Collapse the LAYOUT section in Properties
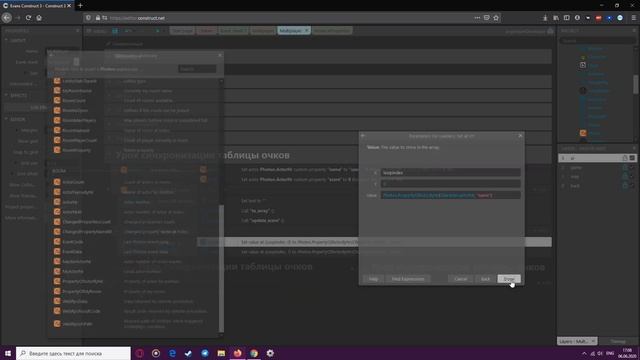This screenshot has width=640, height=360. pos(6,40)
